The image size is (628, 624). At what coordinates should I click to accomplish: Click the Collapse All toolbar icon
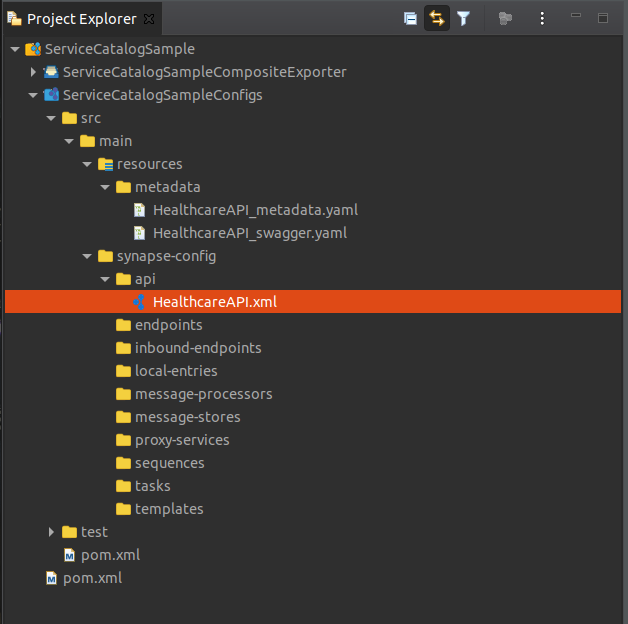click(x=410, y=18)
